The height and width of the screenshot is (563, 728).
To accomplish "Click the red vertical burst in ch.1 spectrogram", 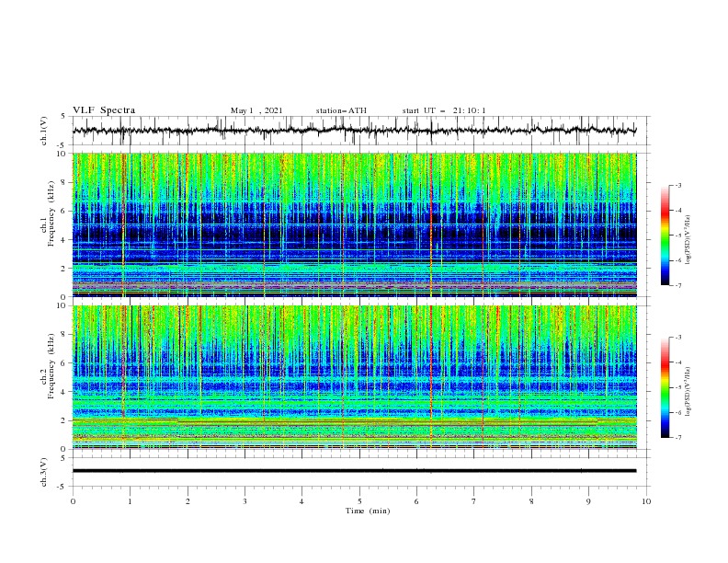I will [431, 224].
